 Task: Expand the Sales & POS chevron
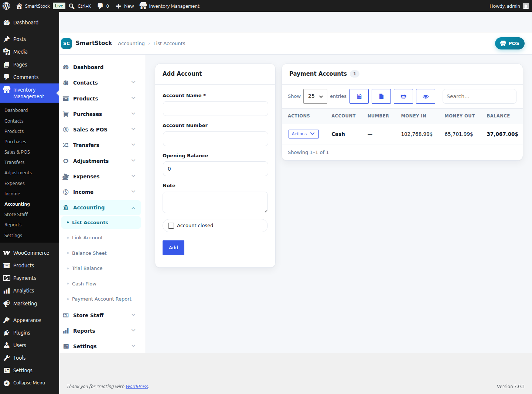click(133, 129)
